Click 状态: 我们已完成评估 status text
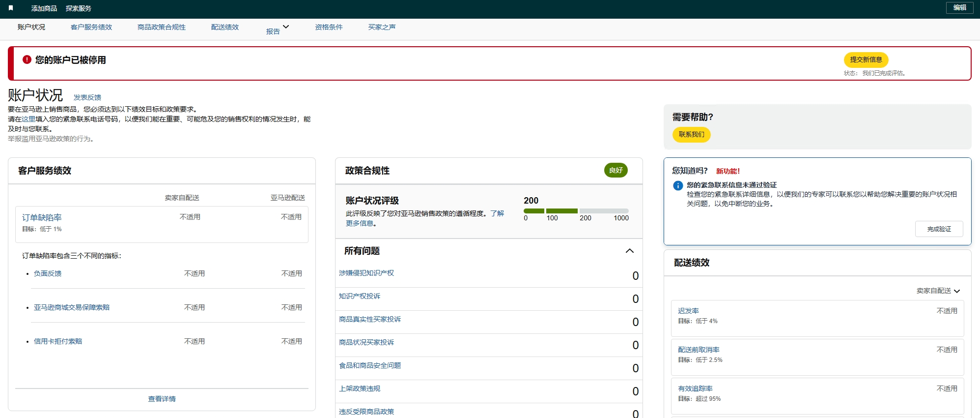 [875, 73]
